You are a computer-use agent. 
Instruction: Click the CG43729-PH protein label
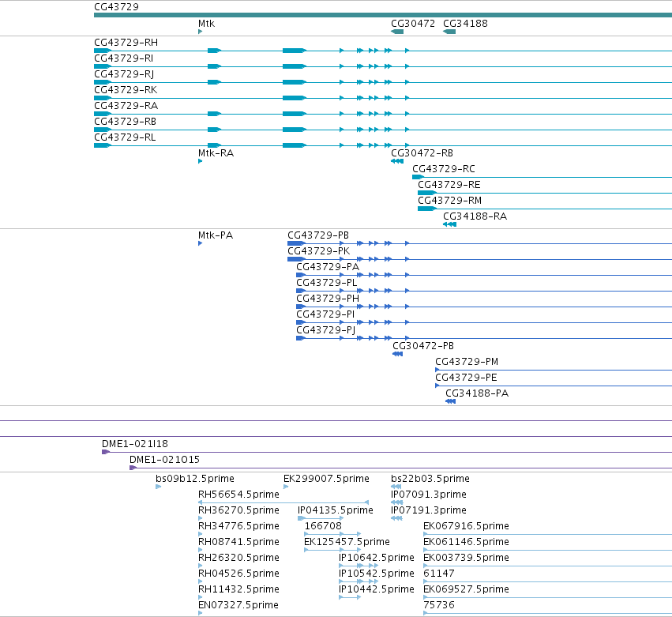[x=328, y=299]
